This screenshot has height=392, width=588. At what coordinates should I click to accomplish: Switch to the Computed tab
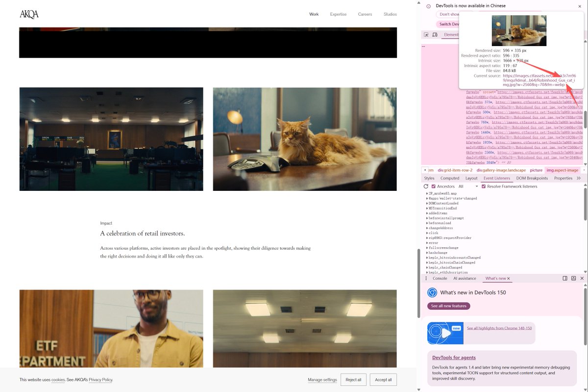point(450,178)
